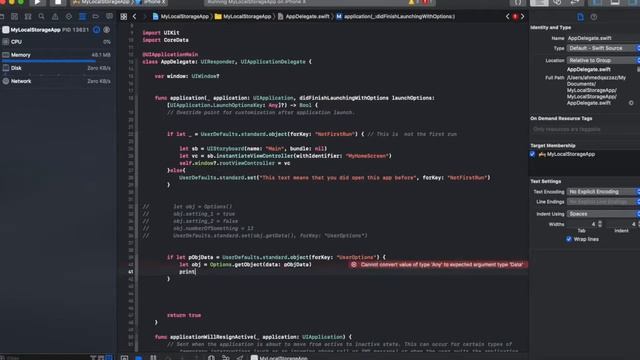
Task: Toggle Target Membership checkbox for MyLocalStorageApp
Action: [x=532, y=154]
